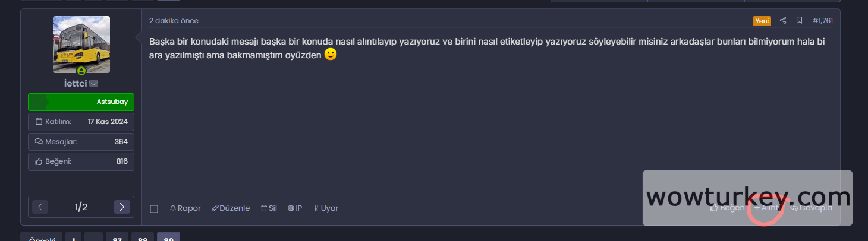Click the previous arrow in 1/2 pager
Screen dimensions: 868x241
[40, 207]
